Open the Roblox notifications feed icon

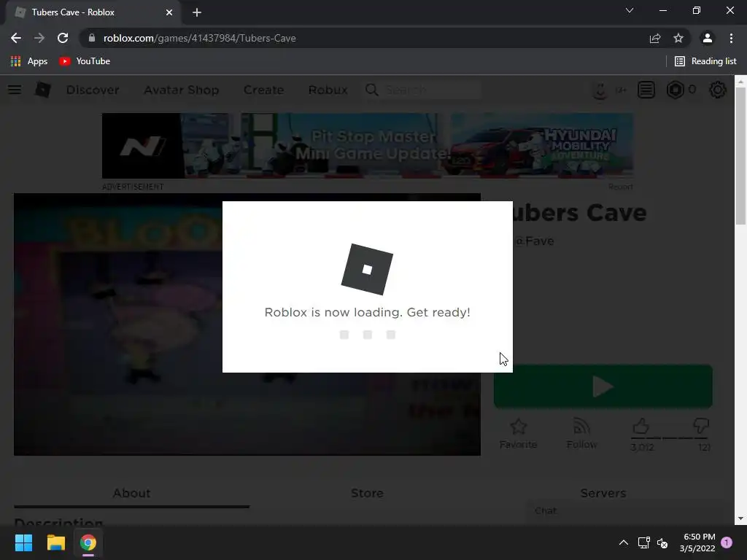(646, 90)
